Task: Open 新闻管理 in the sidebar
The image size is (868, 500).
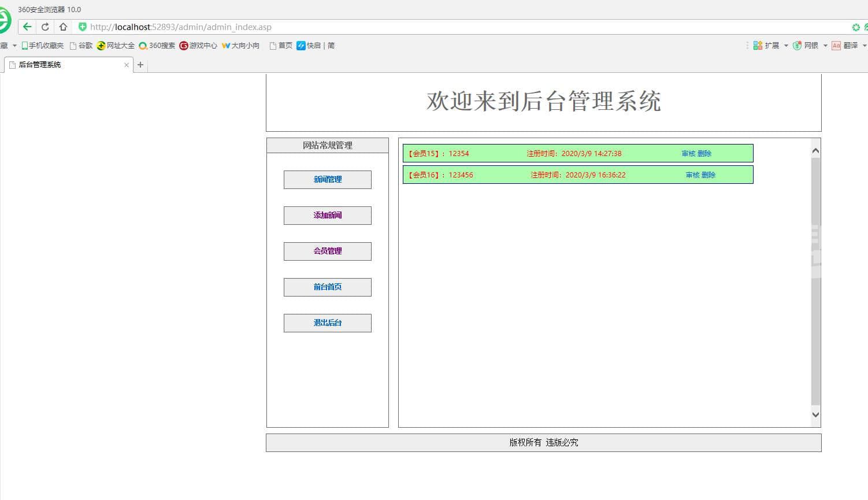Action: (327, 180)
